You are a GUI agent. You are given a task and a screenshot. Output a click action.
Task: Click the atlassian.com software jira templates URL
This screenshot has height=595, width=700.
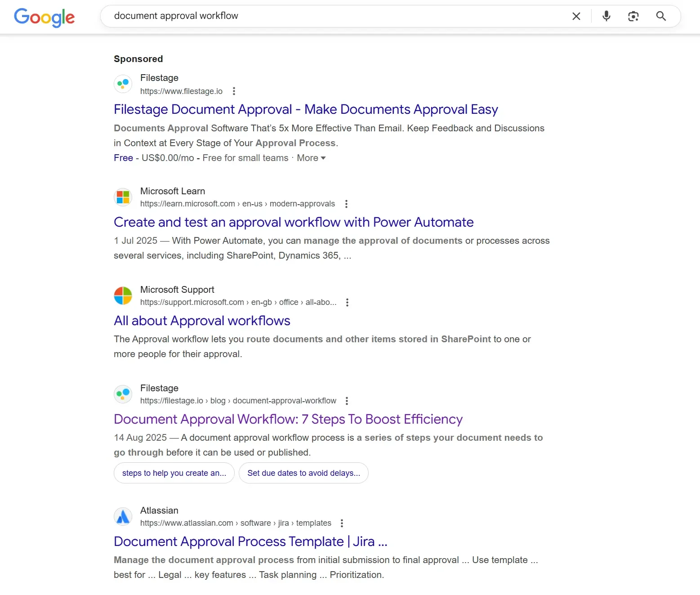pos(236,523)
